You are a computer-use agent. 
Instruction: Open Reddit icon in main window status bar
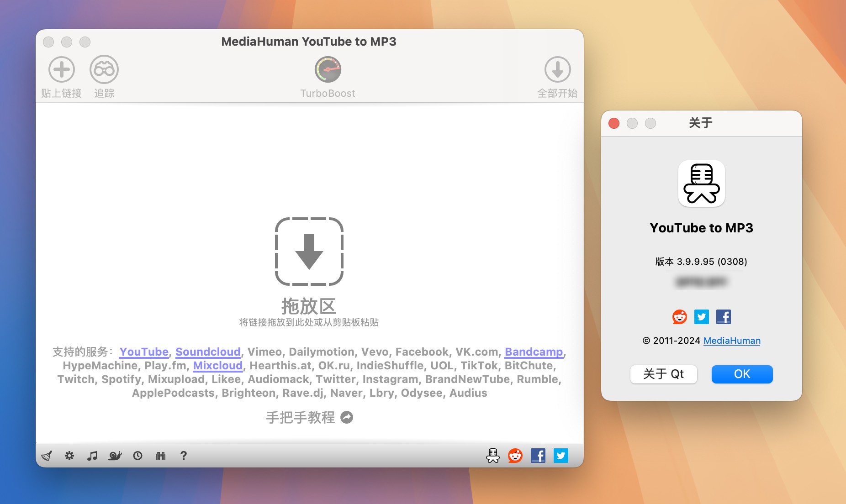click(x=515, y=456)
